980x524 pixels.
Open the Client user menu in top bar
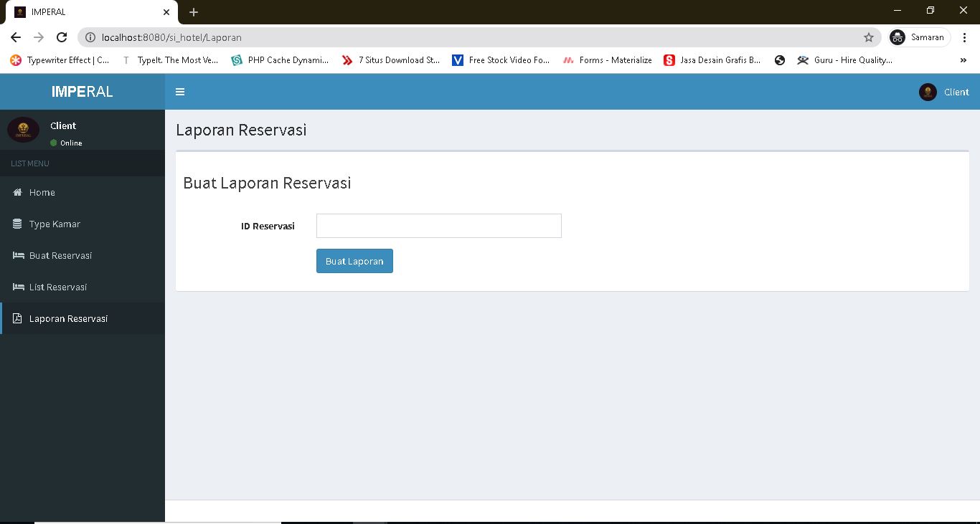pyautogui.click(x=944, y=92)
